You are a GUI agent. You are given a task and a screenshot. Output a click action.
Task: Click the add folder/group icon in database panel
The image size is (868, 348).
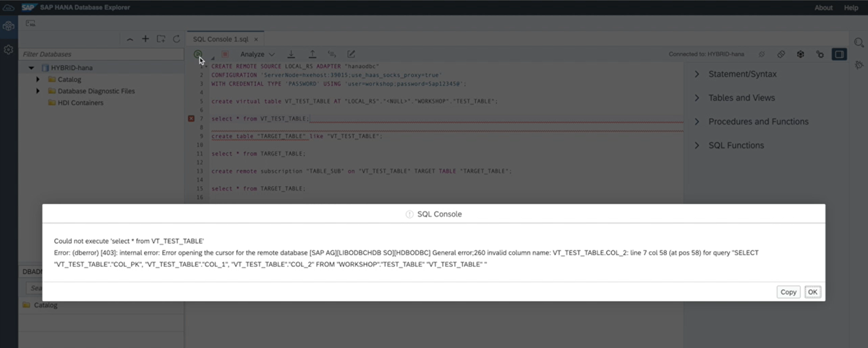[161, 38]
